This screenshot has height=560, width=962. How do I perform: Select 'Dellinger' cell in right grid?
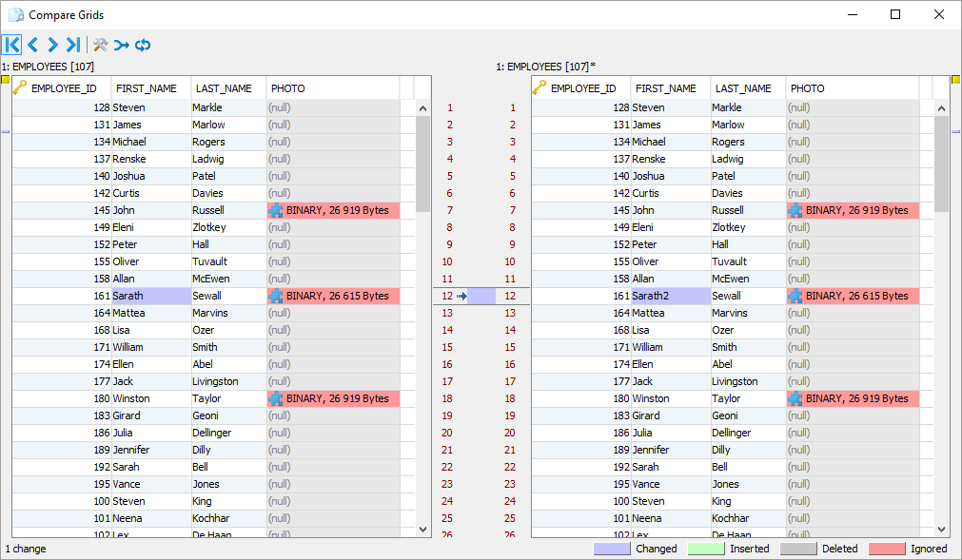[x=749, y=433]
